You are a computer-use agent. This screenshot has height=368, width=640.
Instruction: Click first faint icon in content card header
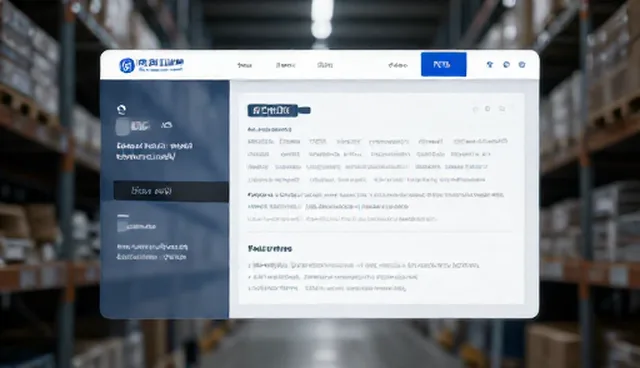(475, 109)
